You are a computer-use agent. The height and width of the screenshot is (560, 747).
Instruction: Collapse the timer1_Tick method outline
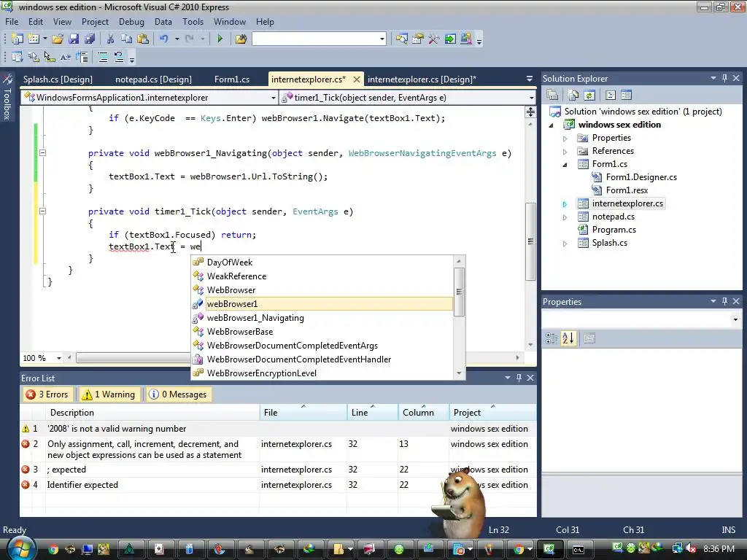[42, 211]
